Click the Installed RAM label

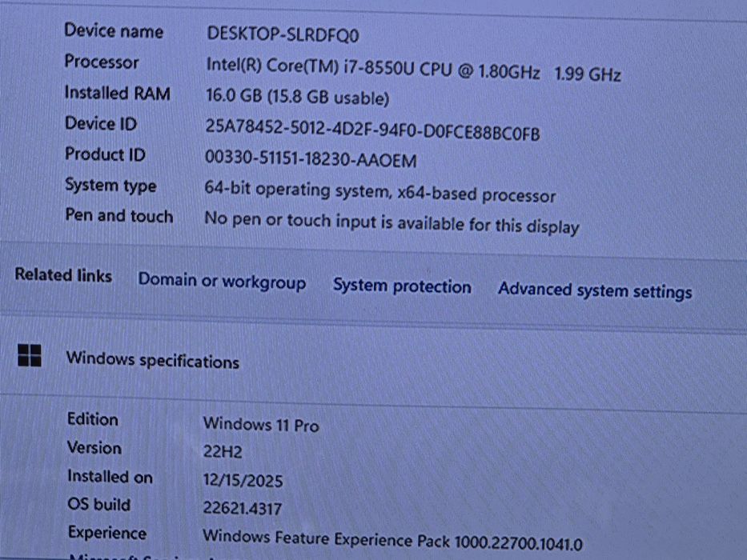[117, 93]
